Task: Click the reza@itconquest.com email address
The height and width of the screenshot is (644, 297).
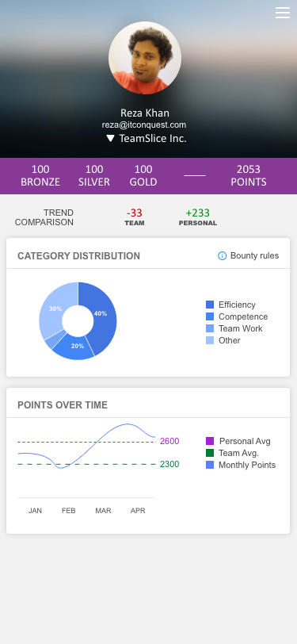Action: [x=144, y=125]
